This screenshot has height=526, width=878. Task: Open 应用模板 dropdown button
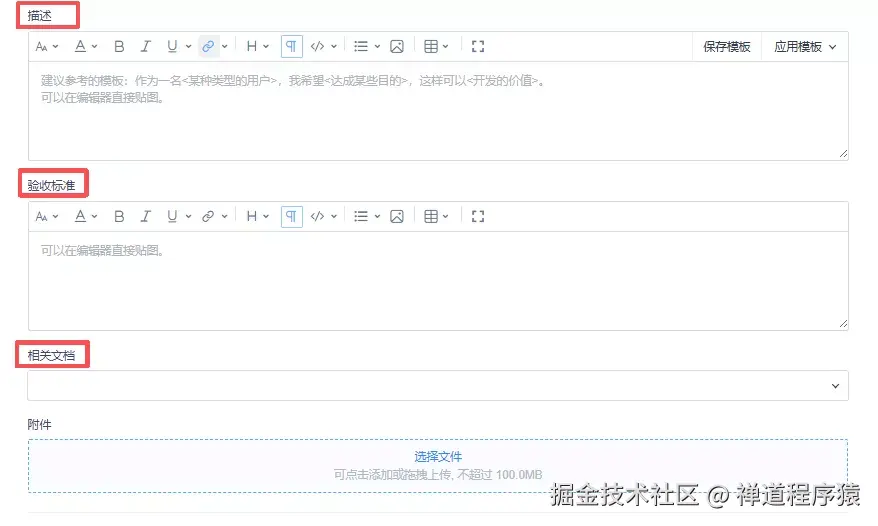click(805, 46)
